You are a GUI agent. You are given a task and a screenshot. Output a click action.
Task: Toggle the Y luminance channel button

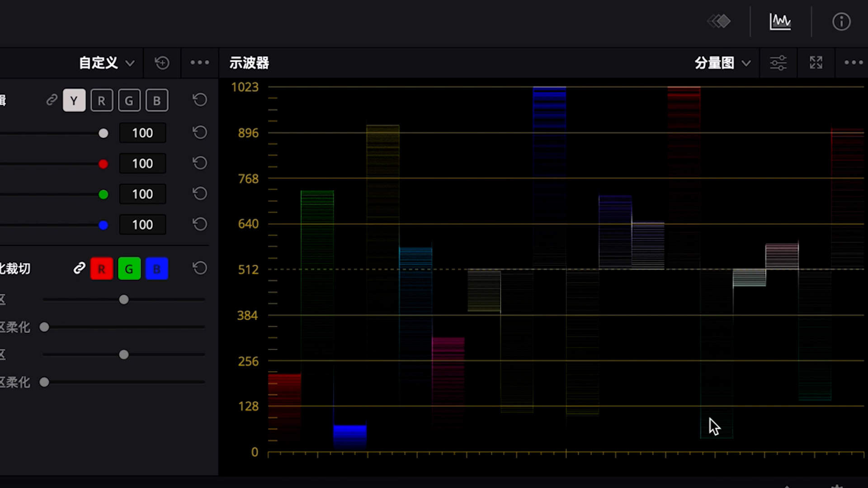(74, 100)
